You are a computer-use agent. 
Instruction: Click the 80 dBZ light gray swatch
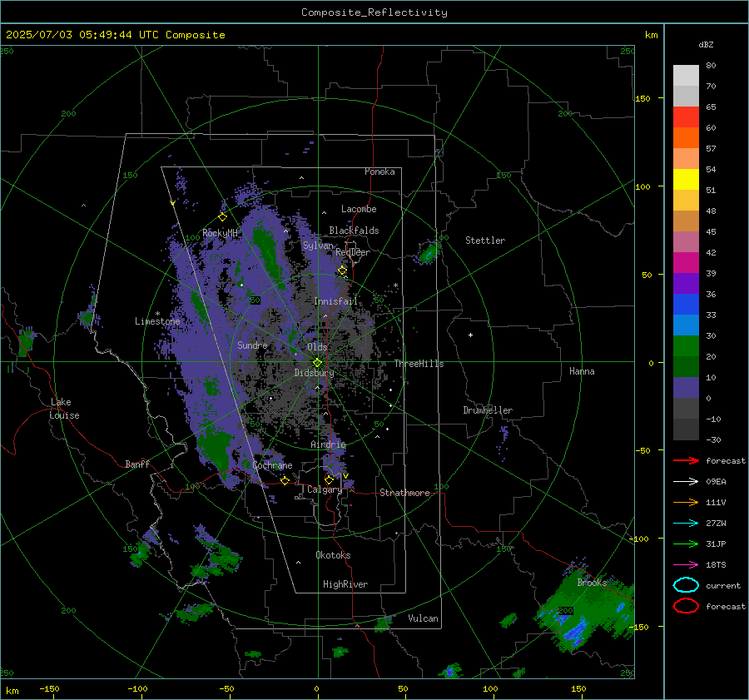click(686, 75)
